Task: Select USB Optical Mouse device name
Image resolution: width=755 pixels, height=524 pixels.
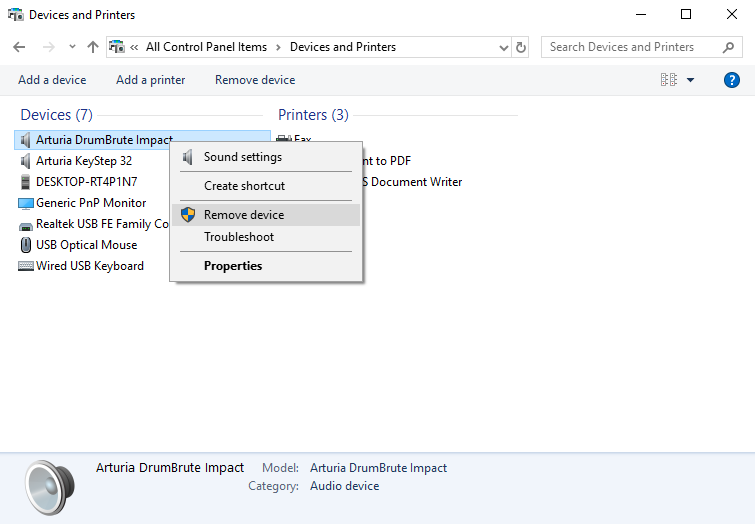Action: point(87,245)
